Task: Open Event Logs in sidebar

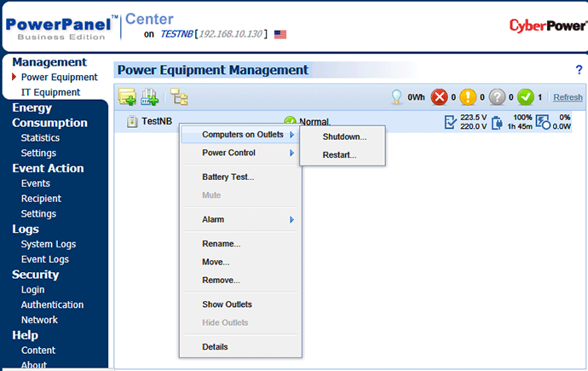Action: pos(45,259)
